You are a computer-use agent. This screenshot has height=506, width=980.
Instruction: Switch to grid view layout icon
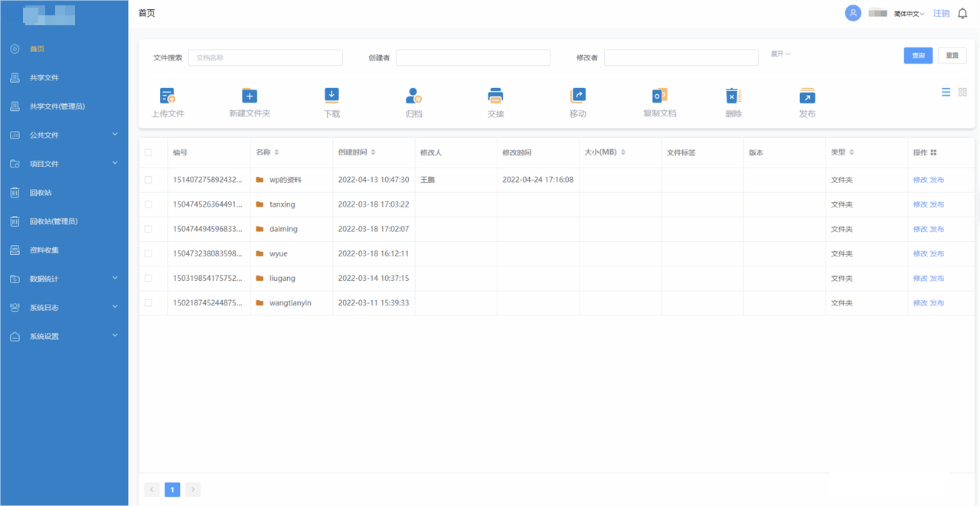click(x=962, y=92)
